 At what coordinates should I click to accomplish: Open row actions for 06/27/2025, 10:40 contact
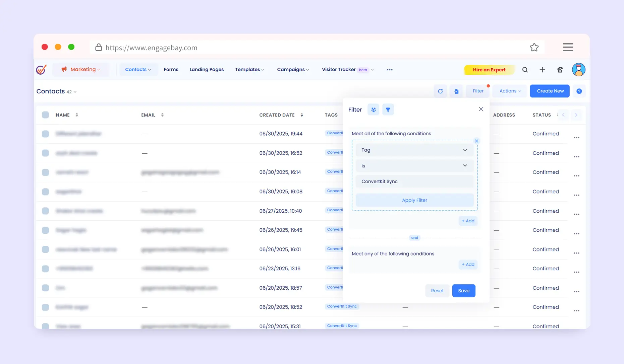point(576,214)
